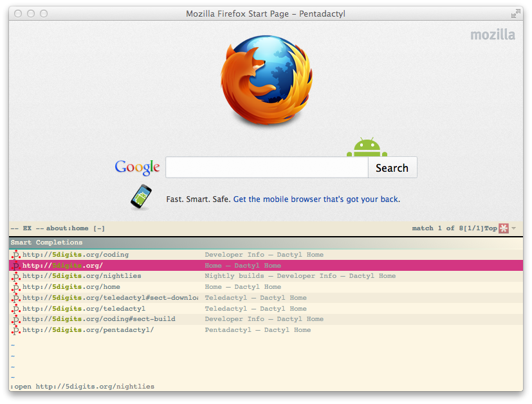This screenshot has width=532, height=404.
Task: Toggle fullscreen with the title bar arrows
Action: coord(515,14)
